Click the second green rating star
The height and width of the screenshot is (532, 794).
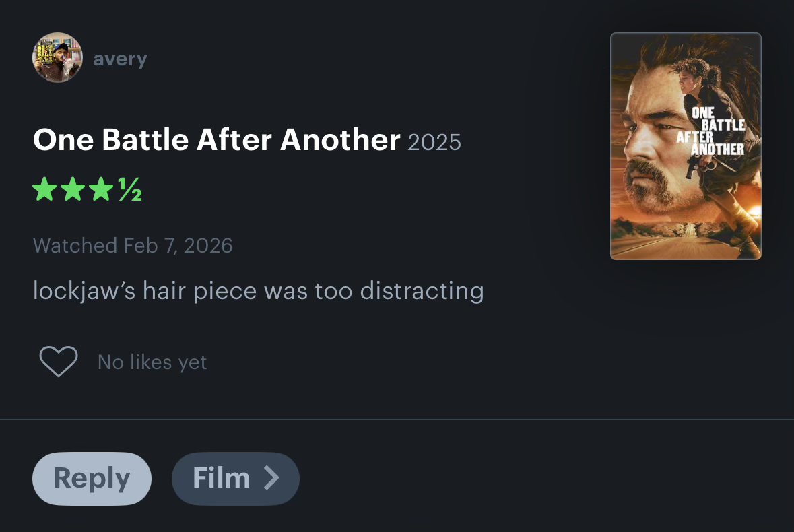(x=73, y=189)
